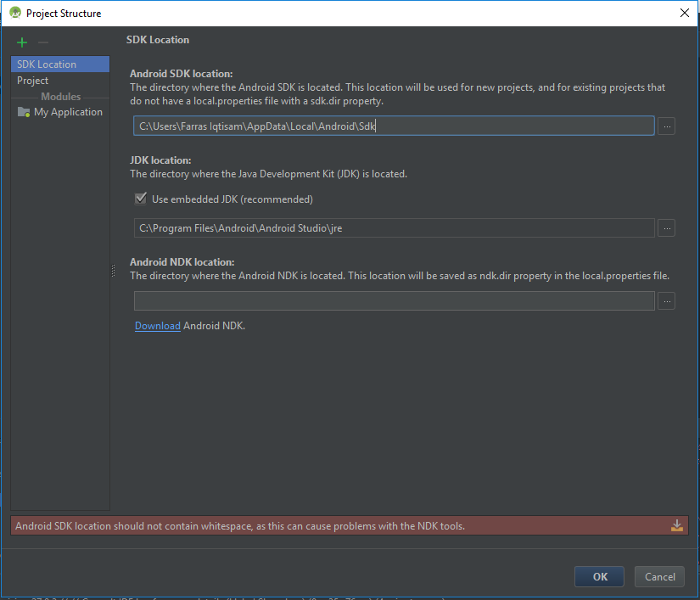Image resolution: width=700 pixels, height=600 pixels.
Task: Click the empty Android NDK location field
Action: 395,301
